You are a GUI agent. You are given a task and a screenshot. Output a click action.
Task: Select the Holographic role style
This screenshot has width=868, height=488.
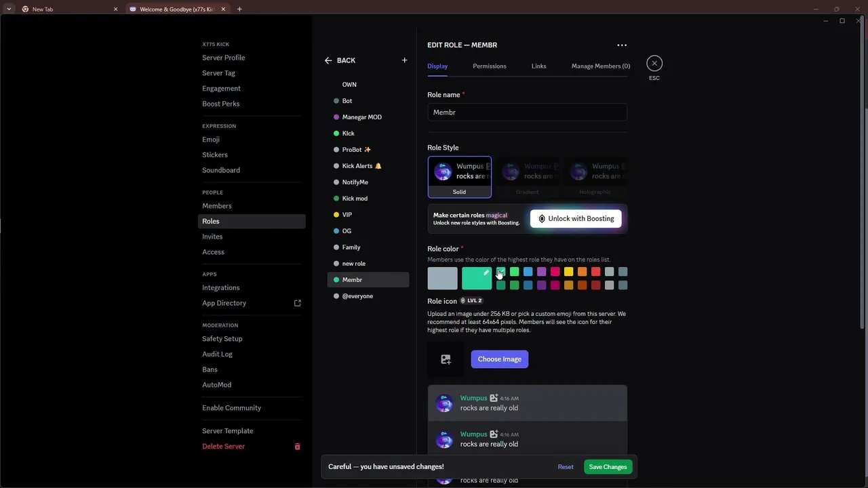click(595, 177)
